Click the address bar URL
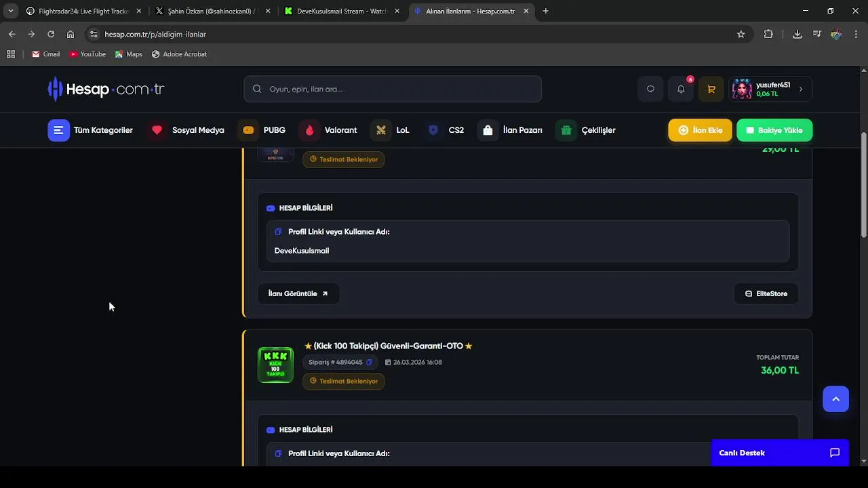This screenshot has width=868, height=488. 155,34
